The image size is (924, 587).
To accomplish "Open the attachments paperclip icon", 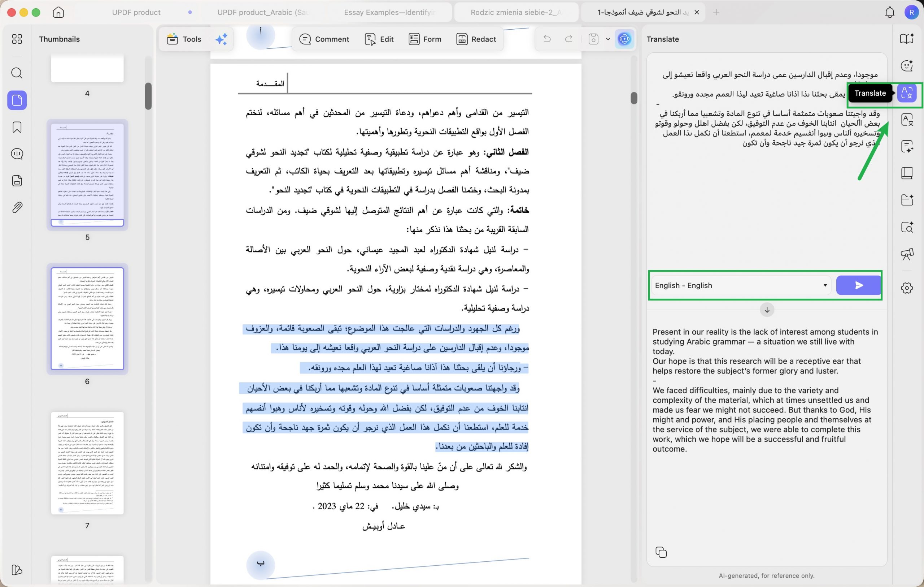I will (x=17, y=208).
